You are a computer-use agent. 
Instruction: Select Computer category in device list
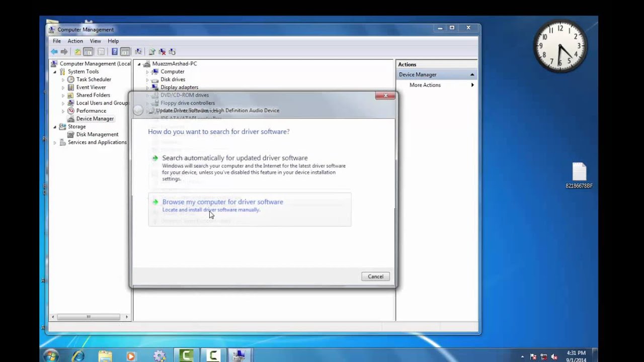172,72
